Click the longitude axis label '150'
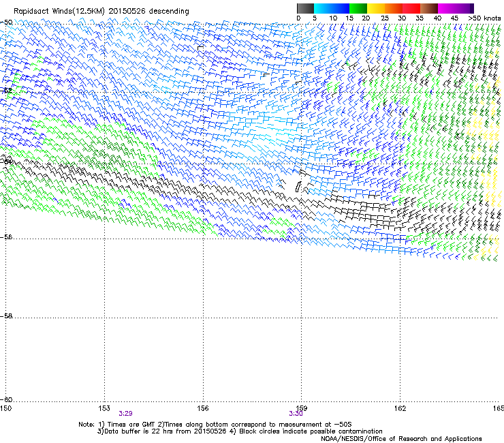 [5, 408]
